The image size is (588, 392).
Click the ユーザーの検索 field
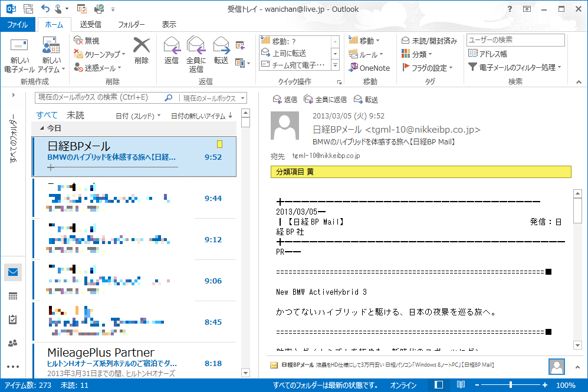(515, 39)
